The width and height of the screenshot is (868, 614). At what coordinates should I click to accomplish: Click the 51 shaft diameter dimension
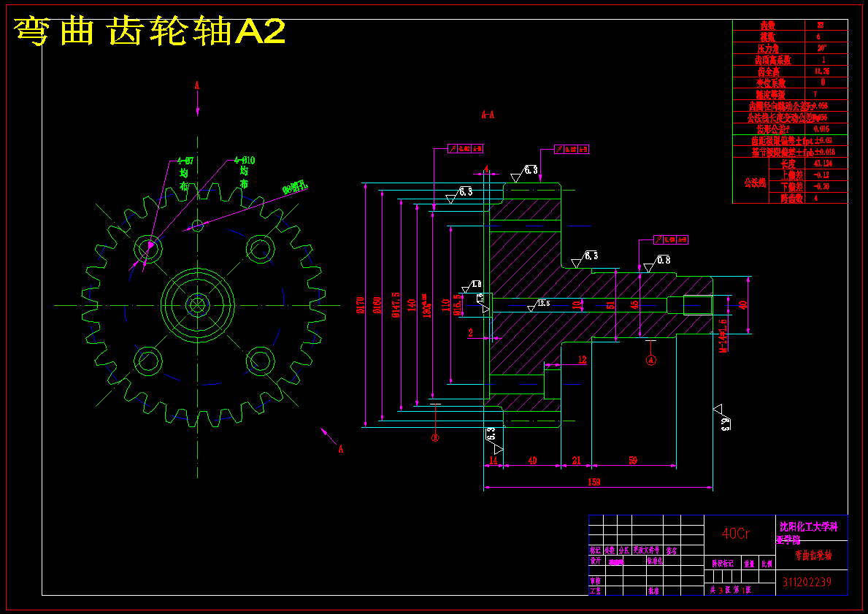(x=610, y=304)
